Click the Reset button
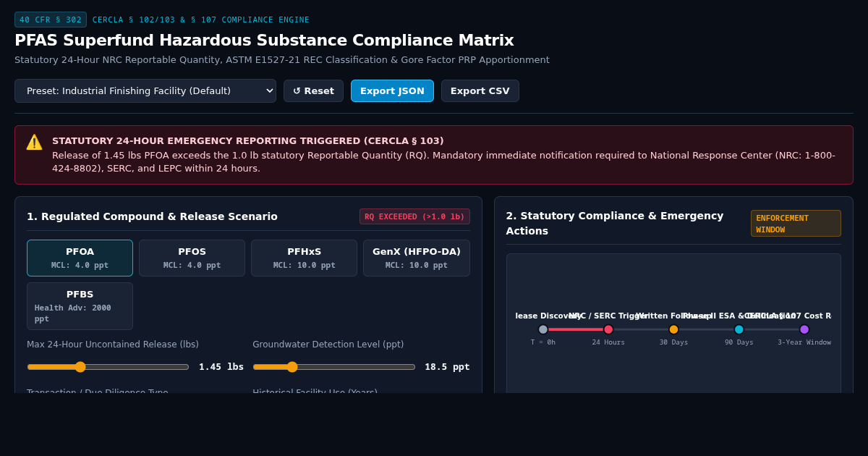 click(x=313, y=90)
